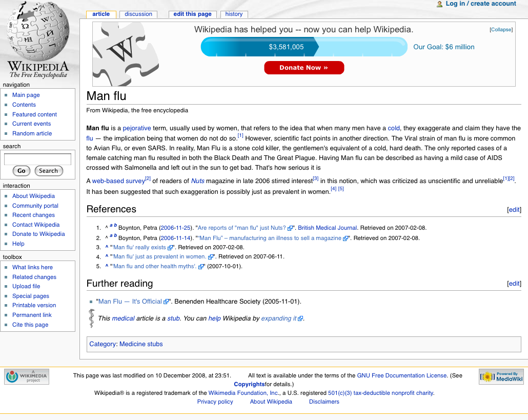The width and height of the screenshot is (528, 420).
Task: Click the sidebar search input field
Action: tap(37, 159)
